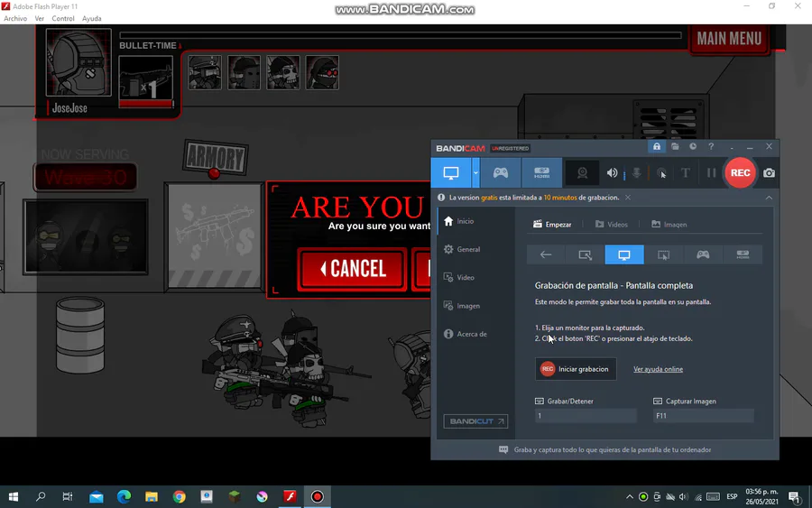Viewport: 812px width, 508px height.
Task: Select Bandicam game recording mode
Action: point(500,173)
